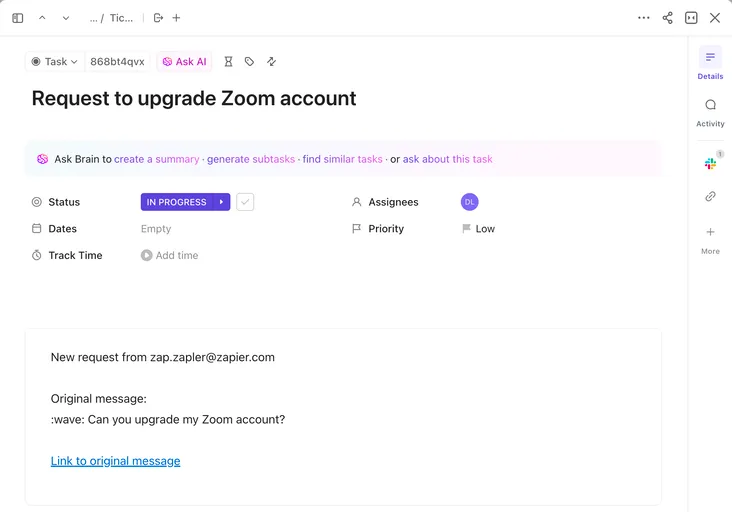Click the Ask AI button
This screenshot has width=732, height=512.
tap(184, 62)
